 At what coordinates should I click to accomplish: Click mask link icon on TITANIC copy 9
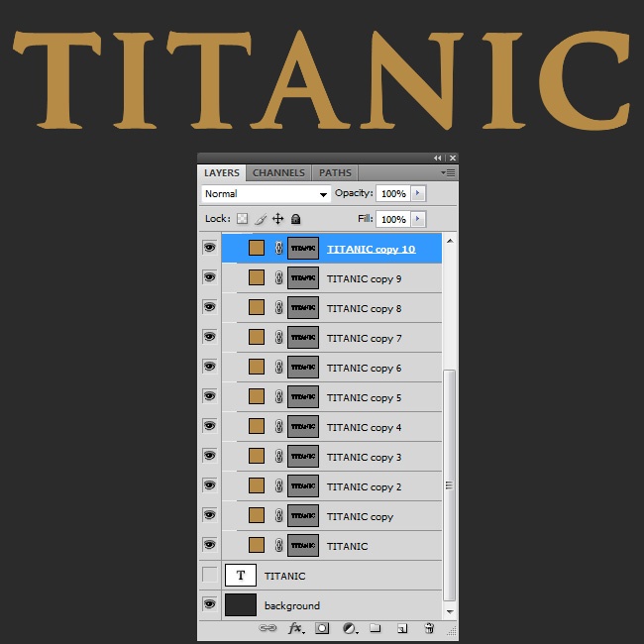pos(278,278)
